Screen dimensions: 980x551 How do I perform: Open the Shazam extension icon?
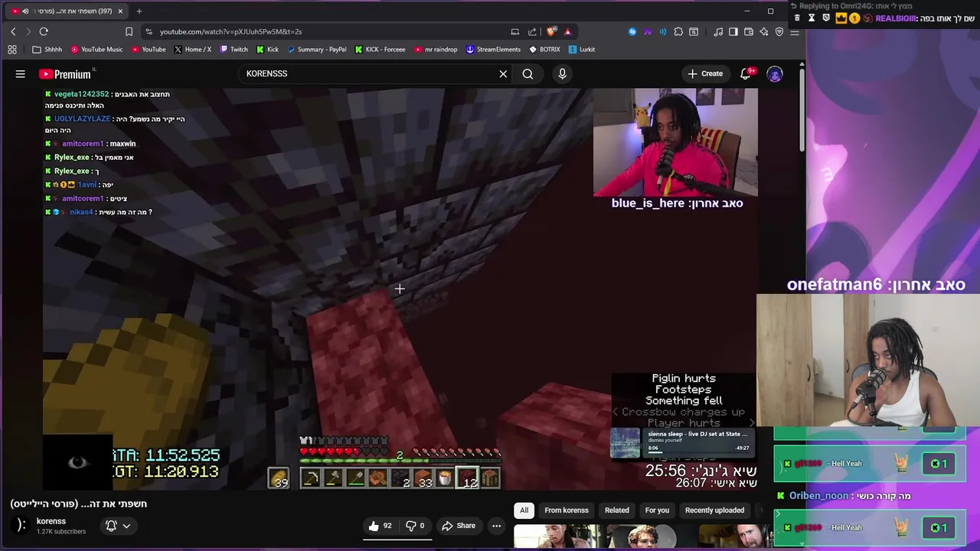click(x=632, y=31)
